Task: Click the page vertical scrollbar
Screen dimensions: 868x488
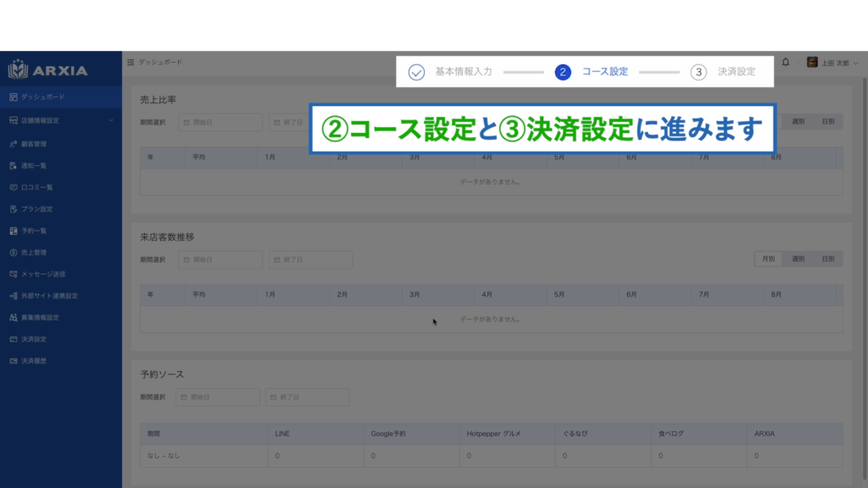Action: point(864,277)
